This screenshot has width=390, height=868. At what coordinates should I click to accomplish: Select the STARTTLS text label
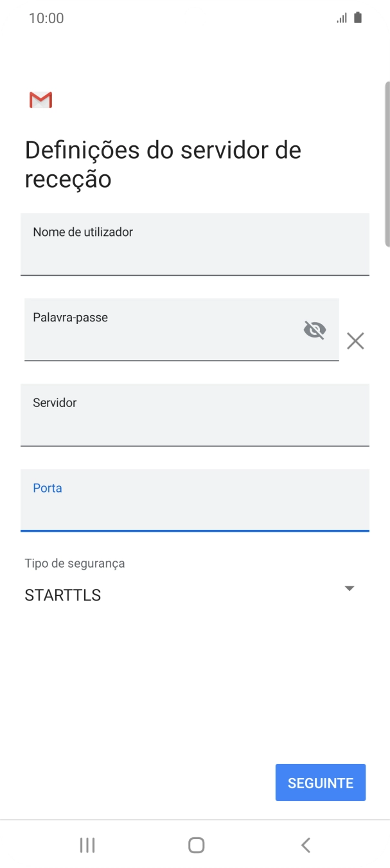click(x=62, y=595)
